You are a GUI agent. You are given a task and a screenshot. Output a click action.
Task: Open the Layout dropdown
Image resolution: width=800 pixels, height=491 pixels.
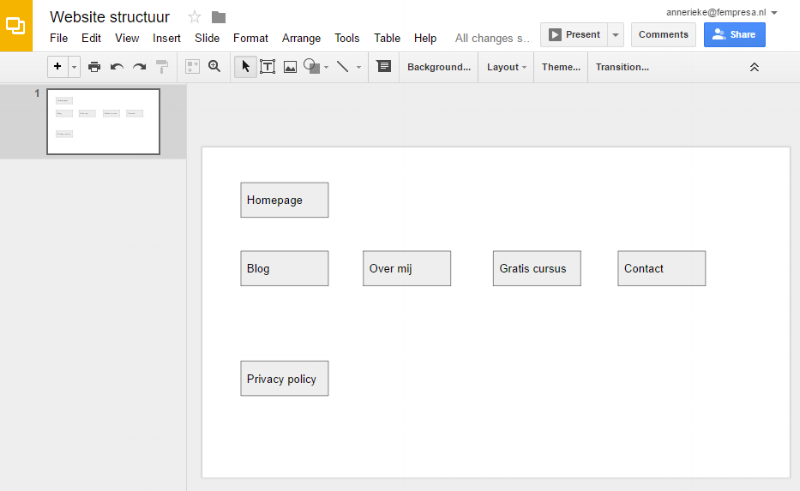click(506, 67)
